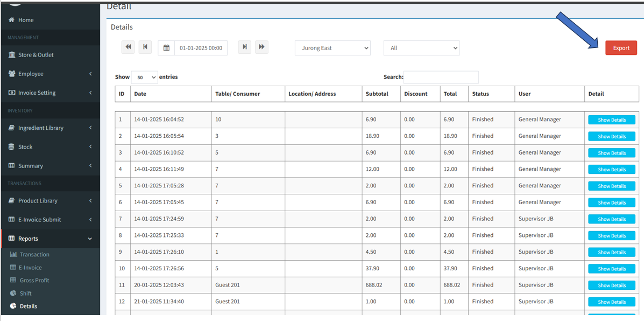Show Details for order ID 12
644x321 pixels.
tap(612, 302)
